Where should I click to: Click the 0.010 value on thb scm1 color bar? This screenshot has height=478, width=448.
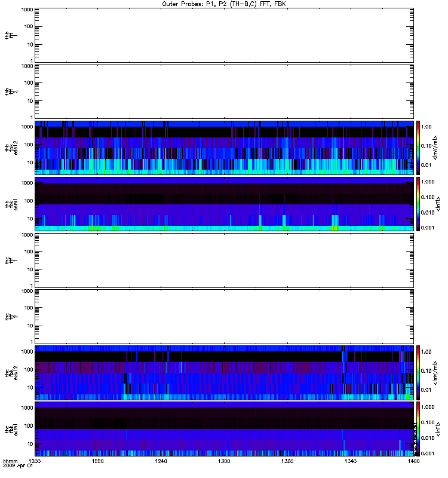428,213
